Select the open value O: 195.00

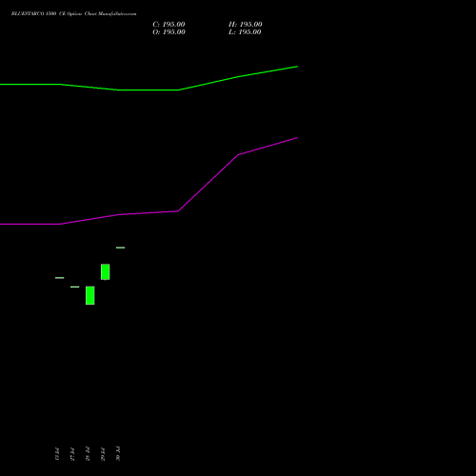[x=169, y=32]
